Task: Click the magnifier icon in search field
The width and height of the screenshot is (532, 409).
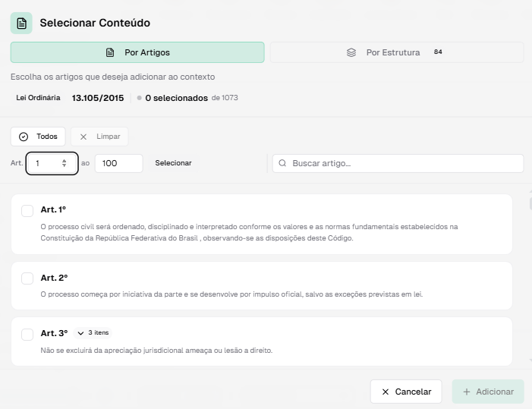Action: tap(282, 163)
